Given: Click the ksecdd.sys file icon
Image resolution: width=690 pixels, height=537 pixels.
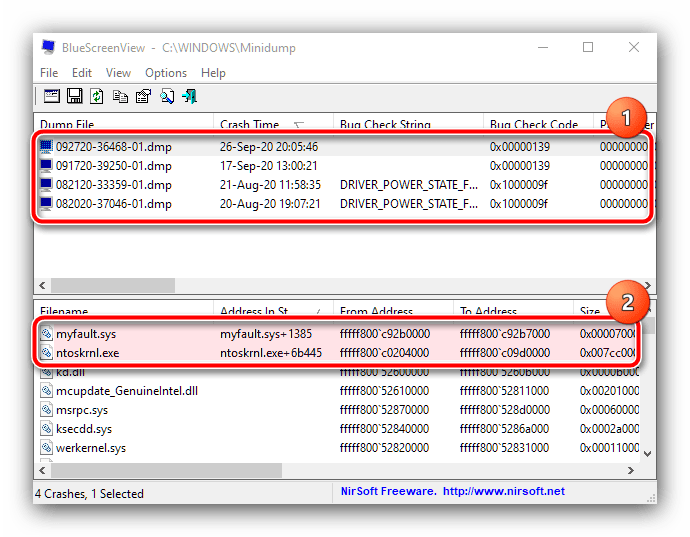Looking at the screenshot, I should click(46, 429).
